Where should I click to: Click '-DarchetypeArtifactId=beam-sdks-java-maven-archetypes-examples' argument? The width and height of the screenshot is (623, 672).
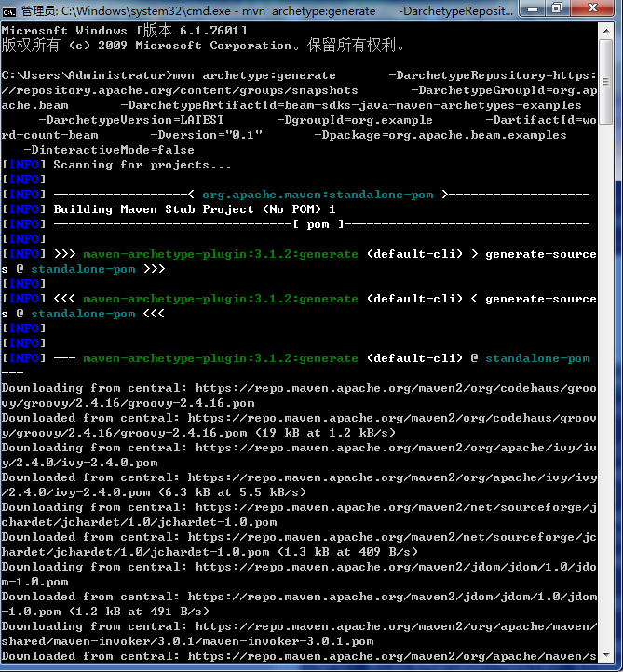(351, 105)
